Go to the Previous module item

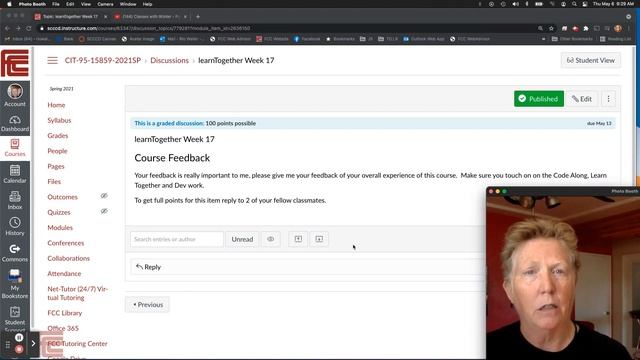147,304
